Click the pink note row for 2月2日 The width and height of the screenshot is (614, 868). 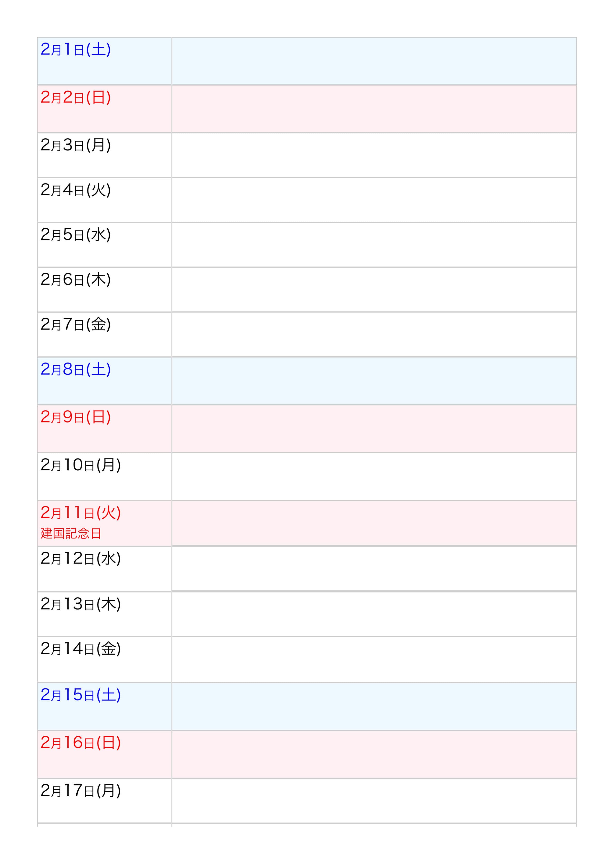[x=374, y=109]
